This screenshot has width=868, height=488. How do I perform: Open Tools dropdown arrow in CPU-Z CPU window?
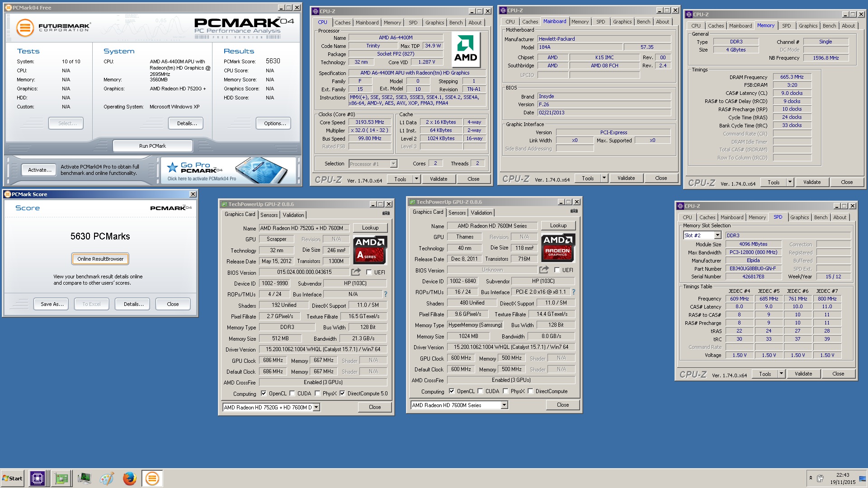point(416,179)
